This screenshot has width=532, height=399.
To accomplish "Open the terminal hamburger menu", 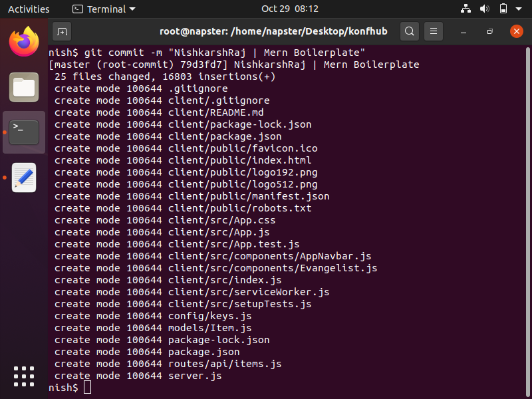I will coord(434,31).
